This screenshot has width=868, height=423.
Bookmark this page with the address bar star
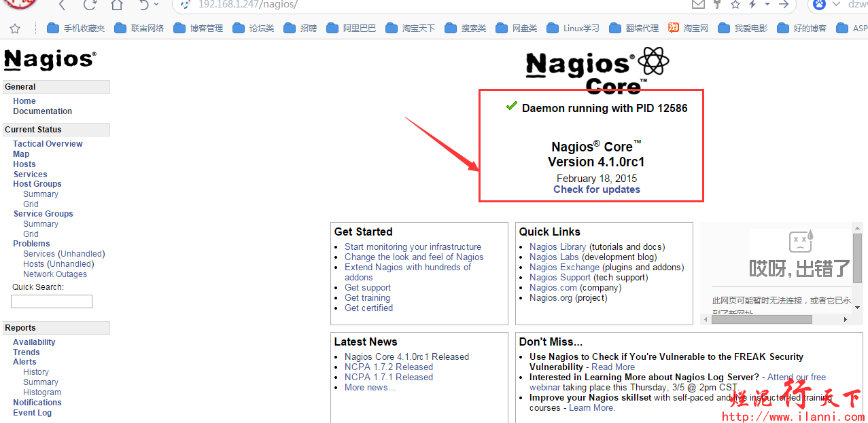click(x=735, y=4)
